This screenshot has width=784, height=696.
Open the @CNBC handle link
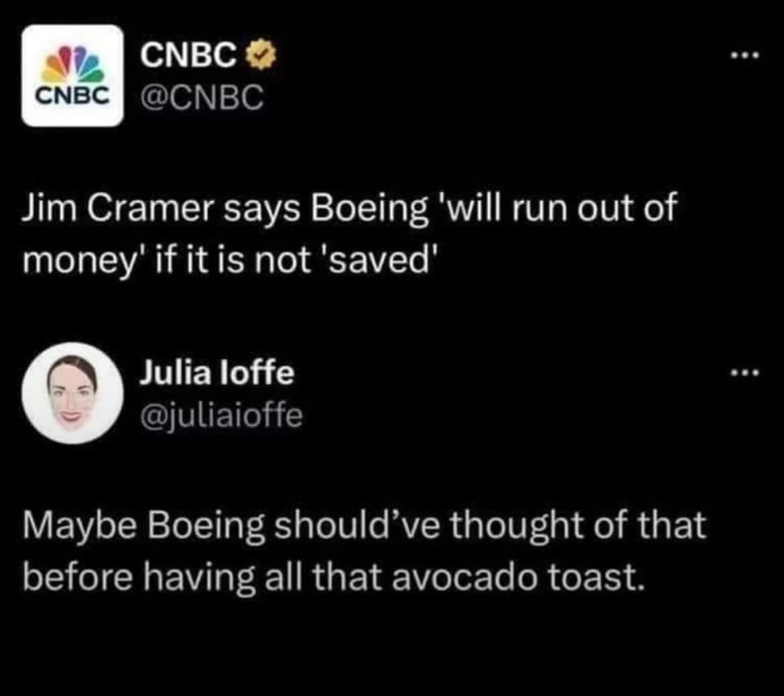coord(202,99)
